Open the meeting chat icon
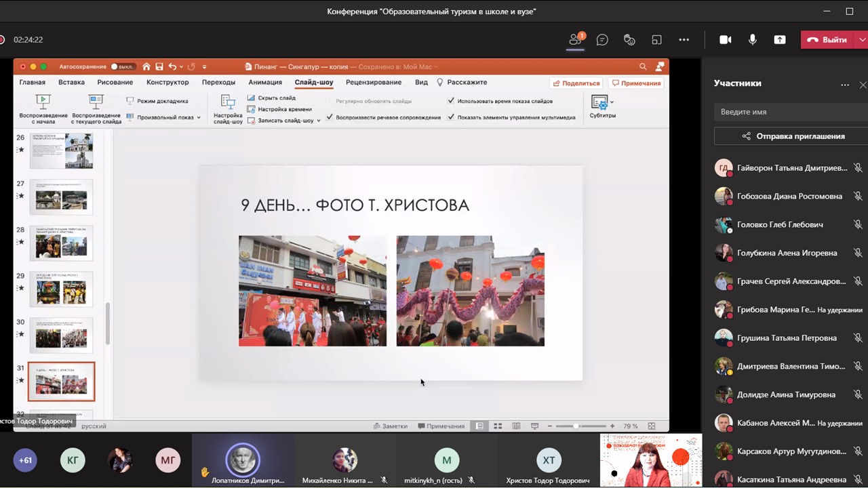The image size is (868, 488). tap(602, 40)
